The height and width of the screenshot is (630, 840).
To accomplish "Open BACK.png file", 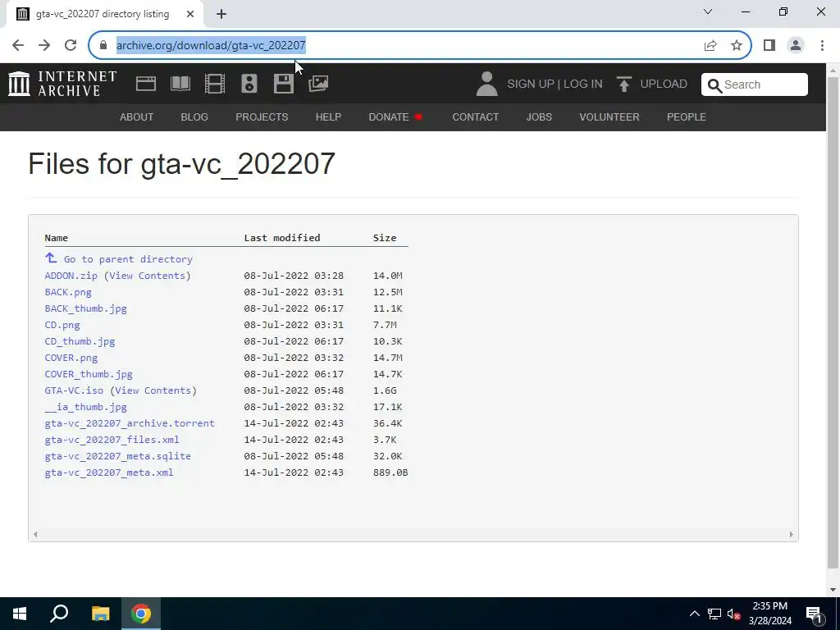I will (68, 292).
